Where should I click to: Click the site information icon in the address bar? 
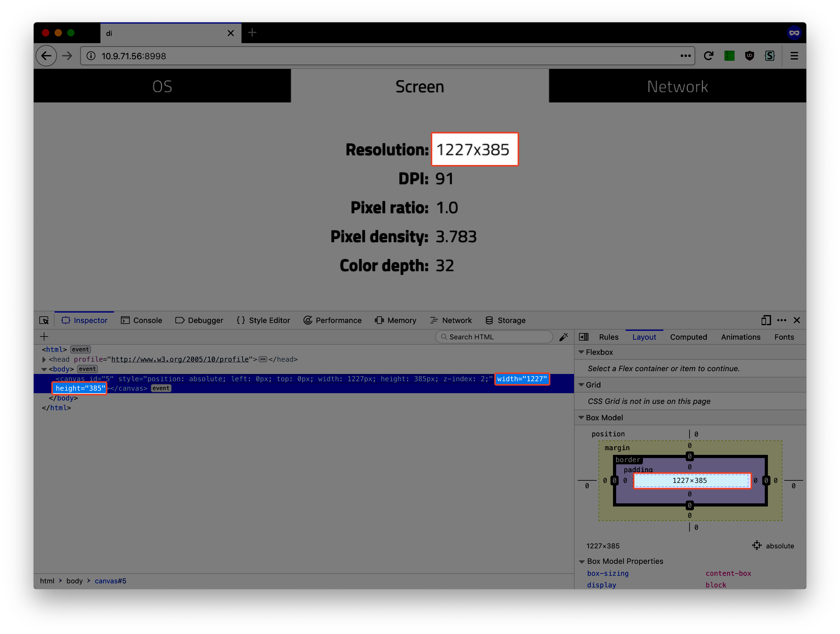point(91,56)
